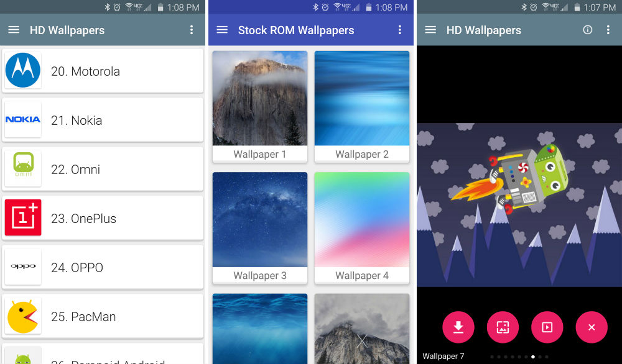This screenshot has height=364, width=622.
Task: Open the Wallpaper 1 mountain thumbnail
Action: [x=260, y=99]
